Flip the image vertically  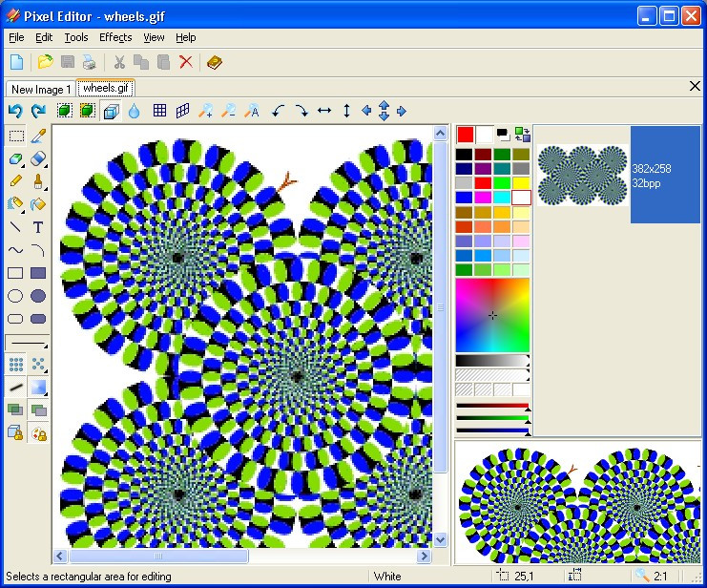(x=346, y=111)
